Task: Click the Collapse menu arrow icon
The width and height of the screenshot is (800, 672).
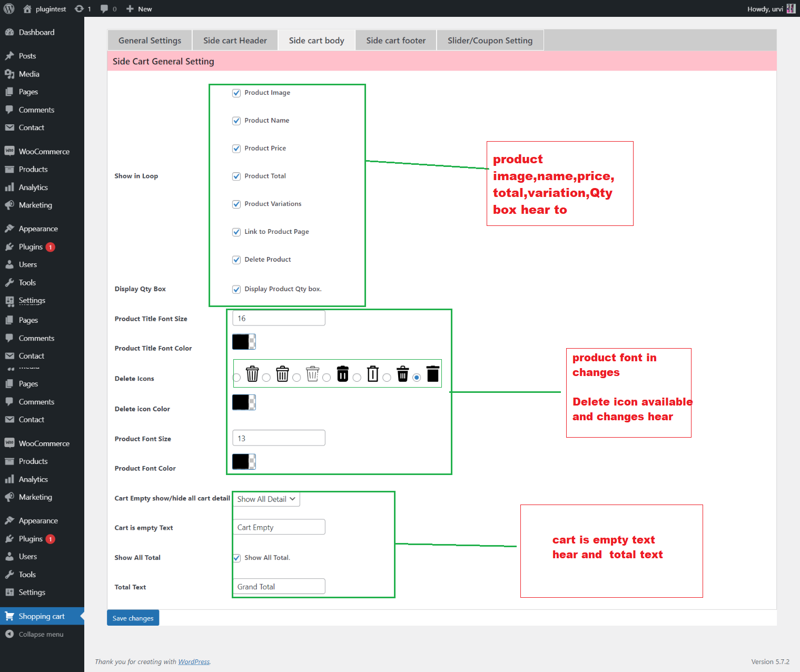Action: [x=9, y=634]
